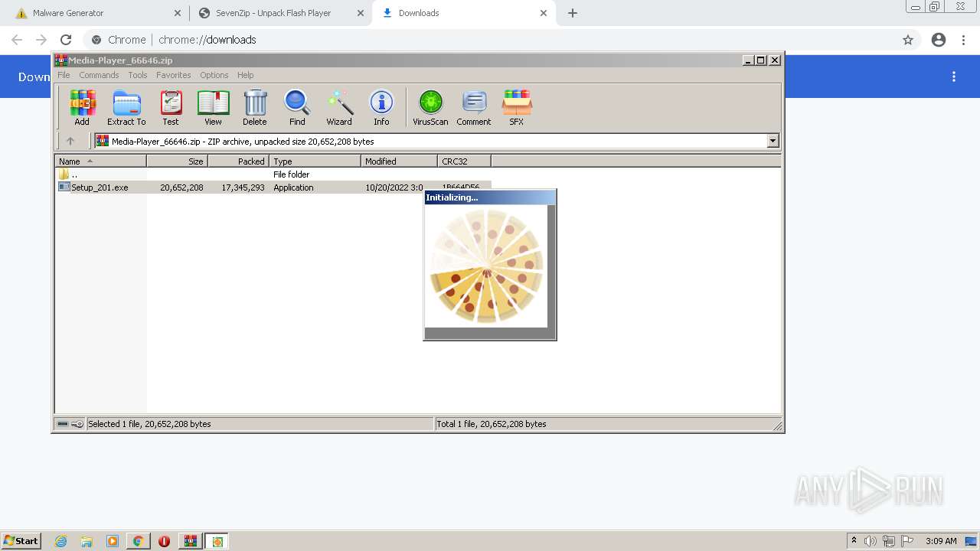Screen dimensions: 980x551
Task: Click the volume tray icon
Action: tap(871, 541)
